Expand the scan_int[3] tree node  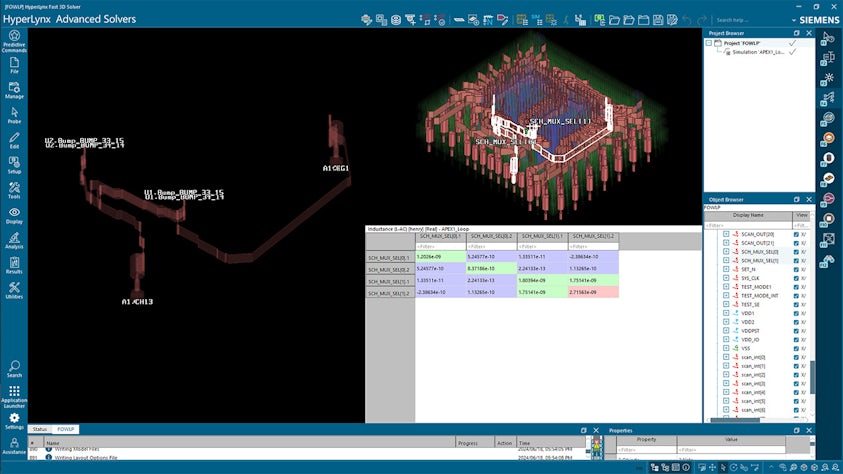click(x=726, y=384)
